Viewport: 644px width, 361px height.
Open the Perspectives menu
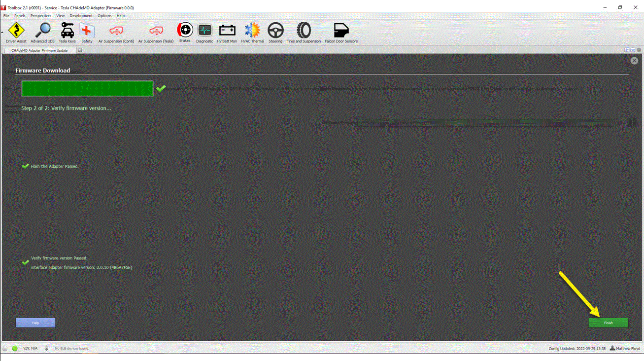[41, 16]
